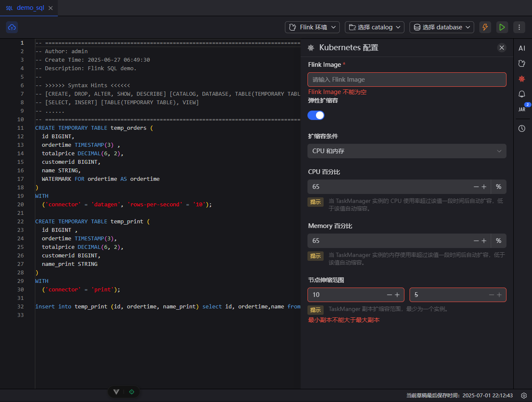Expand the CPU 和内存 scaling condition dropdown

coord(407,151)
